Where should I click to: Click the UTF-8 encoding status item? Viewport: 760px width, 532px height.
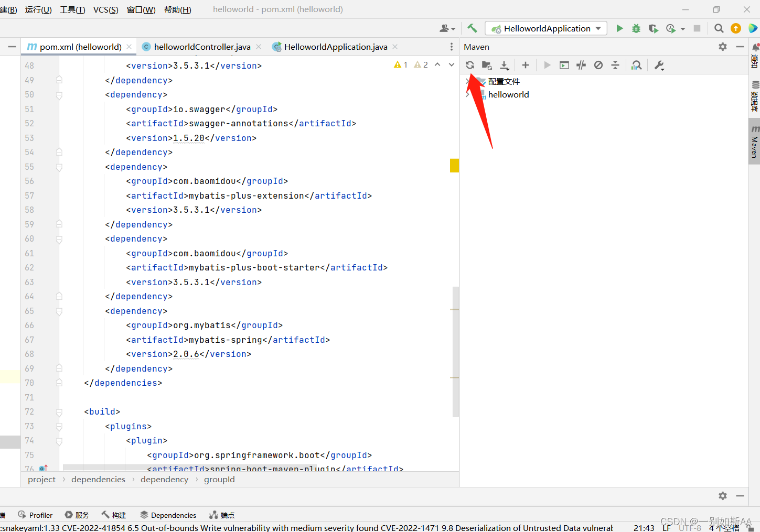pos(690,527)
